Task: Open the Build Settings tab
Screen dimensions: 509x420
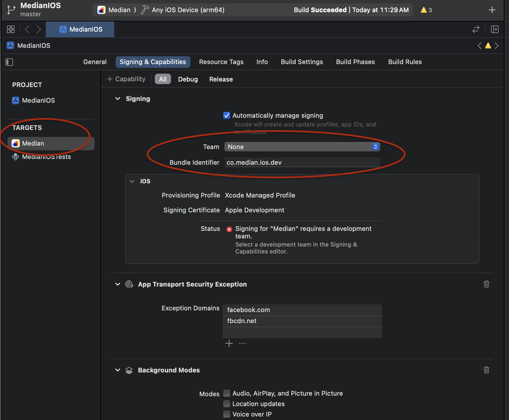Action: (x=302, y=62)
